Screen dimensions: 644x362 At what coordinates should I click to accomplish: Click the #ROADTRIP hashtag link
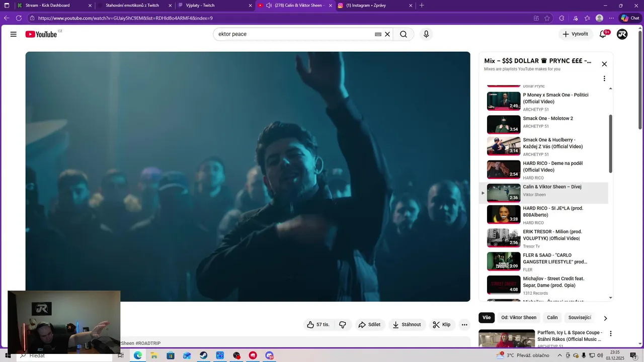(148, 343)
